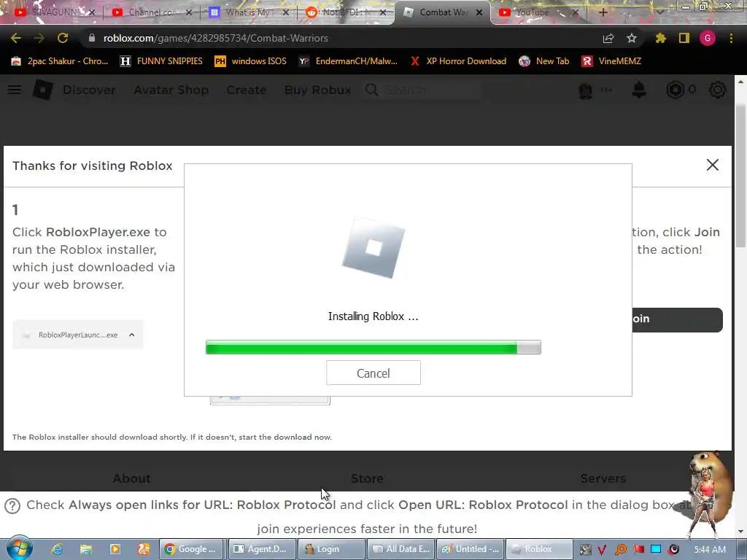Open the Chrome three-dot menu

[731, 38]
